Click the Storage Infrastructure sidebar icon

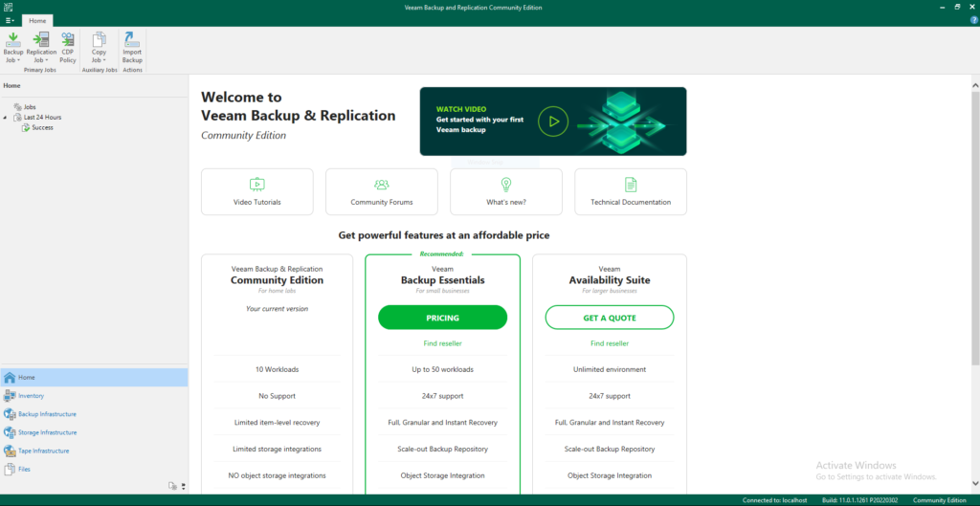click(x=10, y=432)
